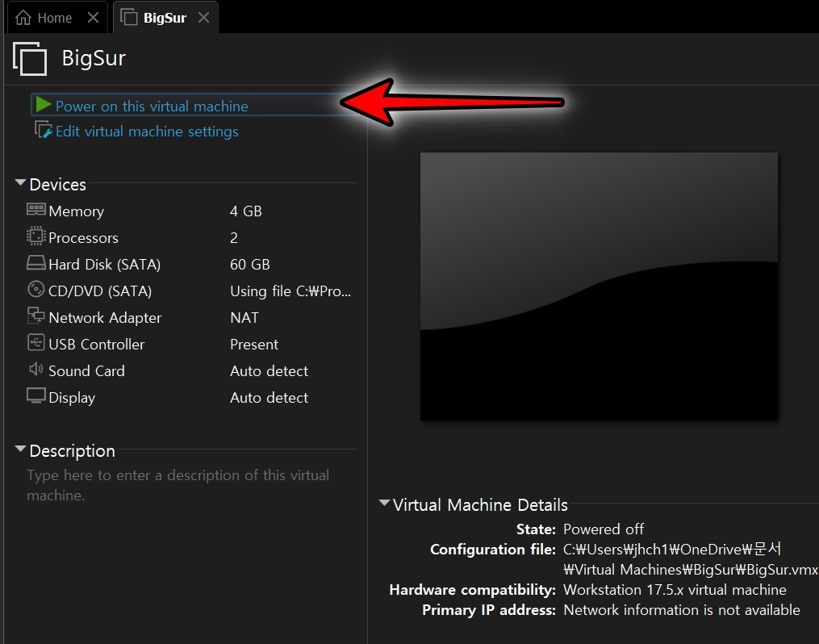The height and width of the screenshot is (644, 819).
Task: Click the NAT network value
Action: [x=244, y=317]
